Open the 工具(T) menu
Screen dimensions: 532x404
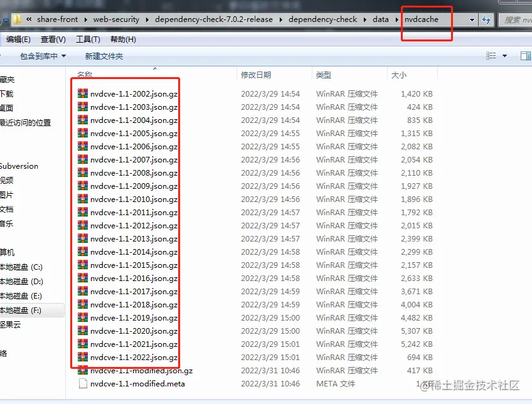pos(88,40)
